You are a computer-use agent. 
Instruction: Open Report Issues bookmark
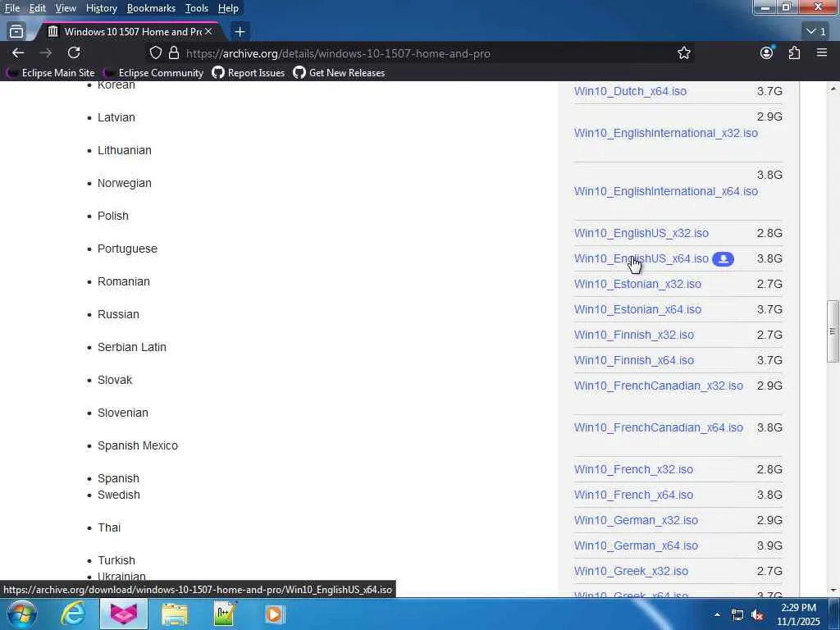(248, 72)
